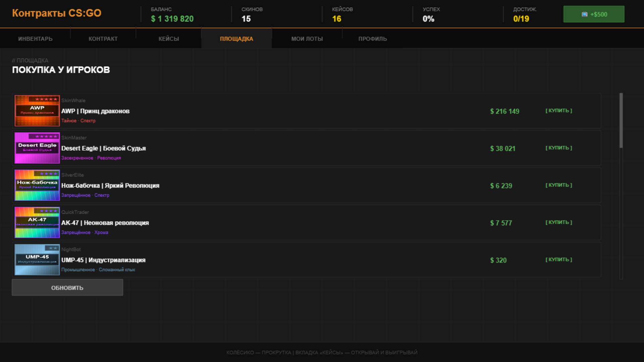Click the price $ 7 577
The height and width of the screenshot is (362, 644).
tap(501, 223)
